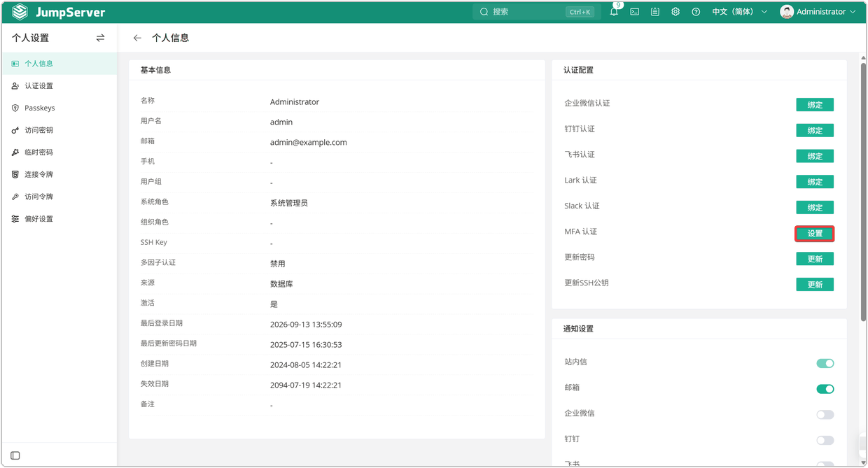This screenshot has height=468, width=868.
Task: Open 连接令牌 menu item
Action: (59, 175)
